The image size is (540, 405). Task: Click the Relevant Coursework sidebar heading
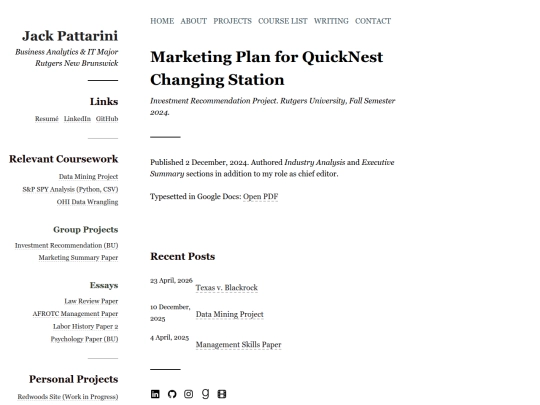[x=64, y=159]
